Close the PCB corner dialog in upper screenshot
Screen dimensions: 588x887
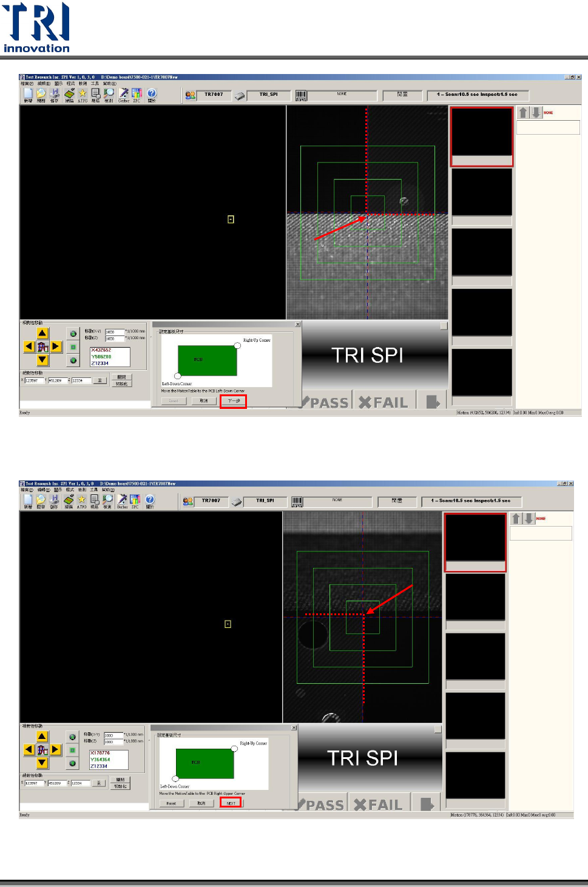(297, 325)
